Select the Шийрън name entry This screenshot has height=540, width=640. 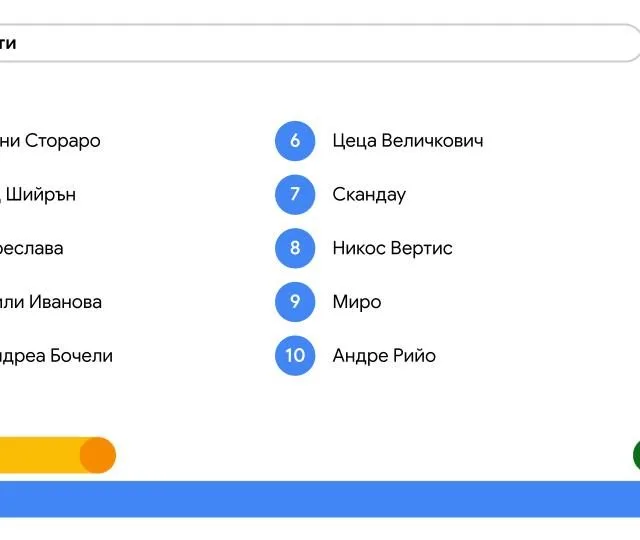click(38, 195)
